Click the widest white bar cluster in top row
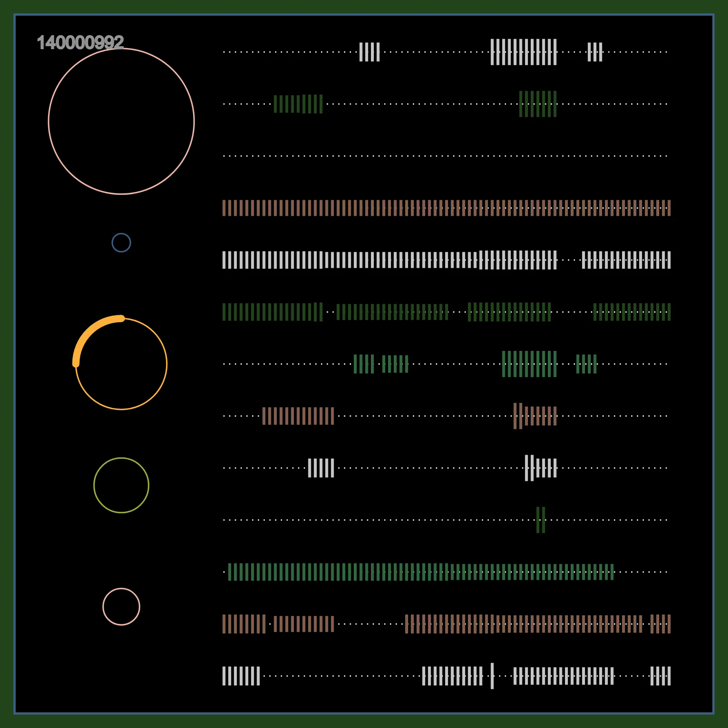The width and height of the screenshot is (728, 728). [x=523, y=52]
